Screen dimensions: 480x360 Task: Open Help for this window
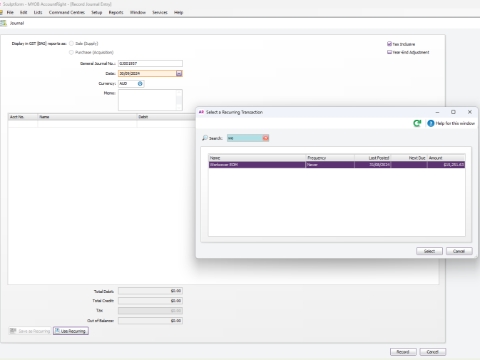(x=451, y=123)
